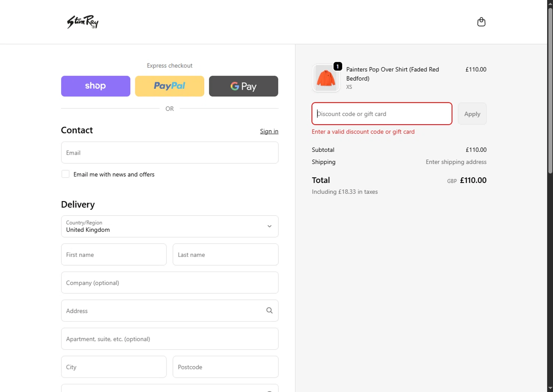The width and height of the screenshot is (553, 392).
Task: Click the Express checkout heading
Action: tap(170, 66)
